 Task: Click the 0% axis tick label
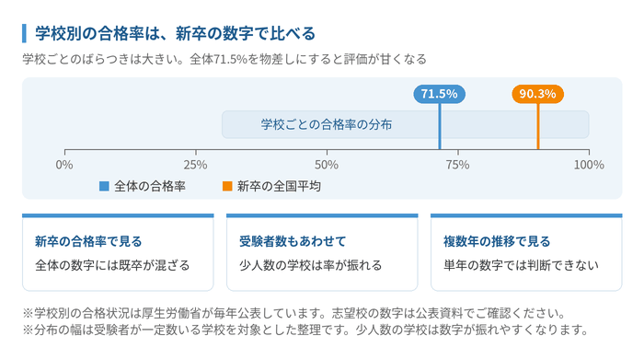click(64, 165)
